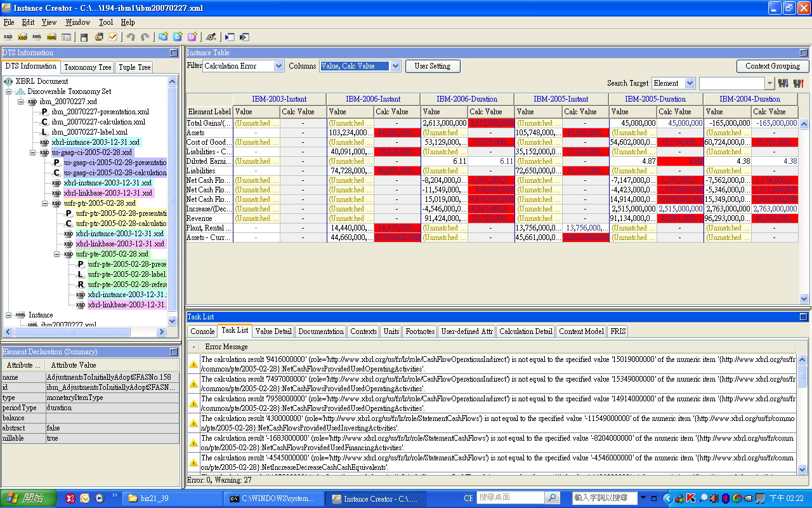Screen dimensions: 812x508
Task: Click the Save All icon in toolbar
Action: pos(98,37)
